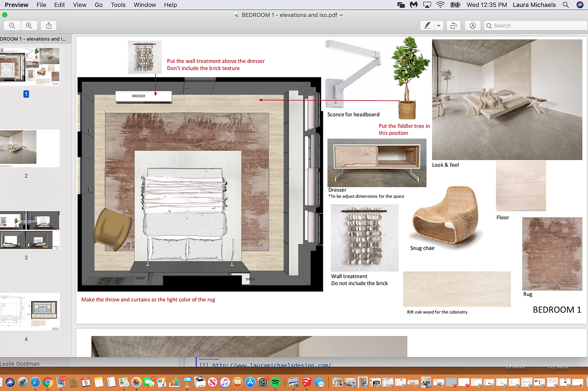Viewport: 588px width, 391px height.
Task: Open Spotlight search in the menu bar
Action: point(566,5)
